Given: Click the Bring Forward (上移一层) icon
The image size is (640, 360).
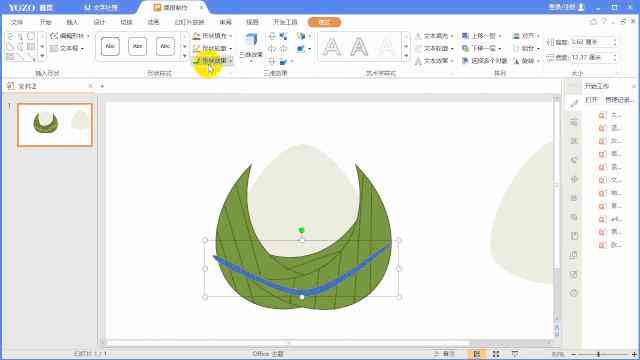Looking at the screenshot, I should (465, 36).
